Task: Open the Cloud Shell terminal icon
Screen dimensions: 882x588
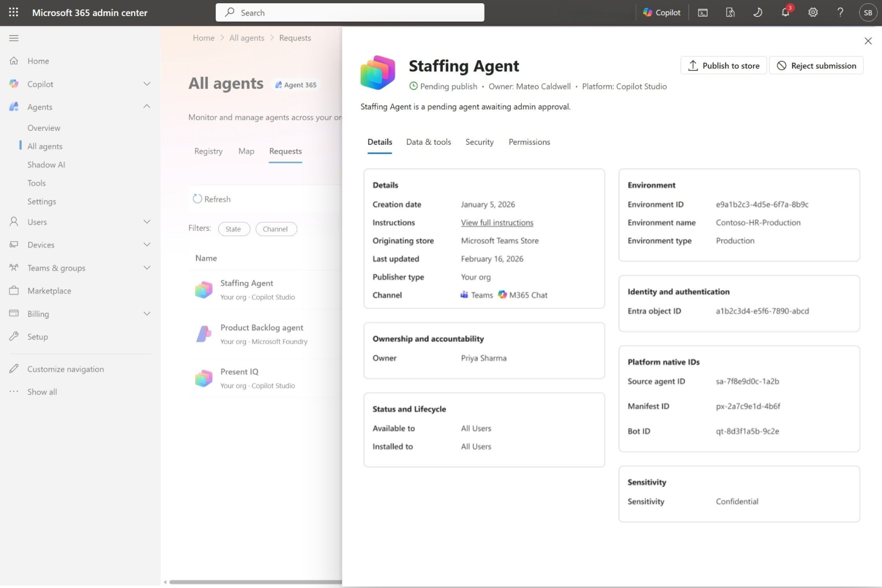Action: click(x=703, y=12)
